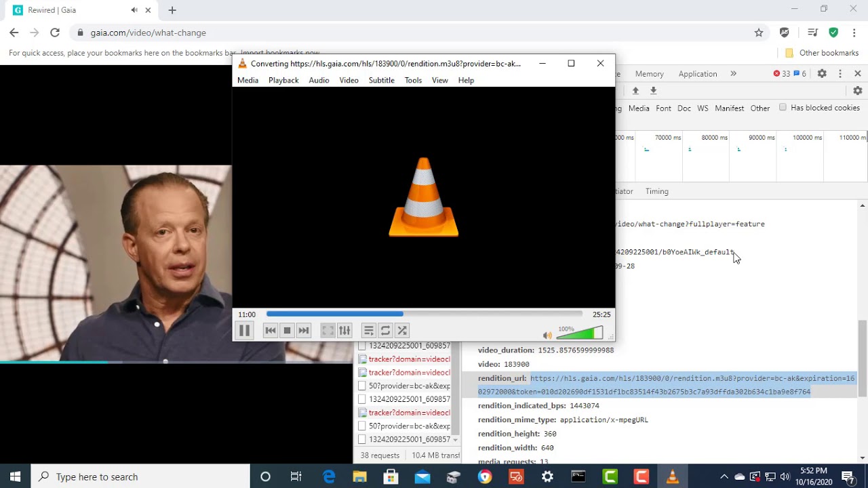Image resolution: width=868 pixels, height=488 pixels.
Task: Seek on the VLC progress bar
Action: [x=425, y=314]
